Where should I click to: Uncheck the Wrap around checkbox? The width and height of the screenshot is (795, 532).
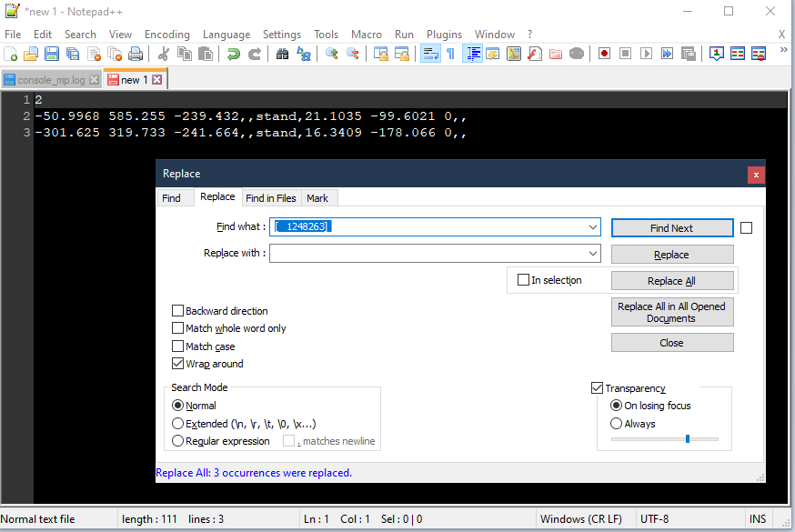(178, 364)
